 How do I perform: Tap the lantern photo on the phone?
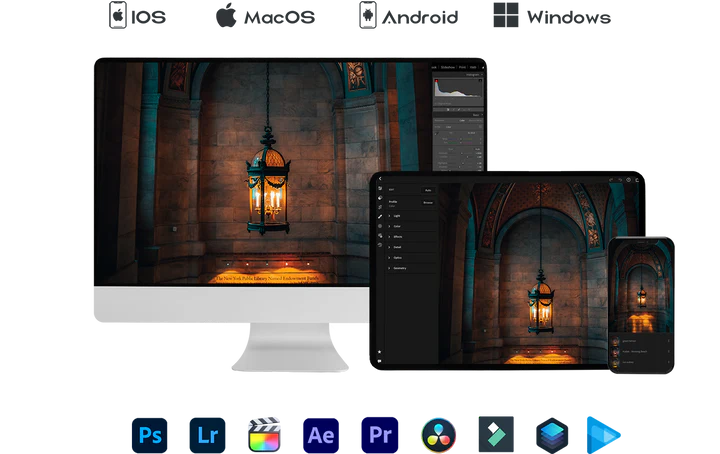[x=641, y=287]
